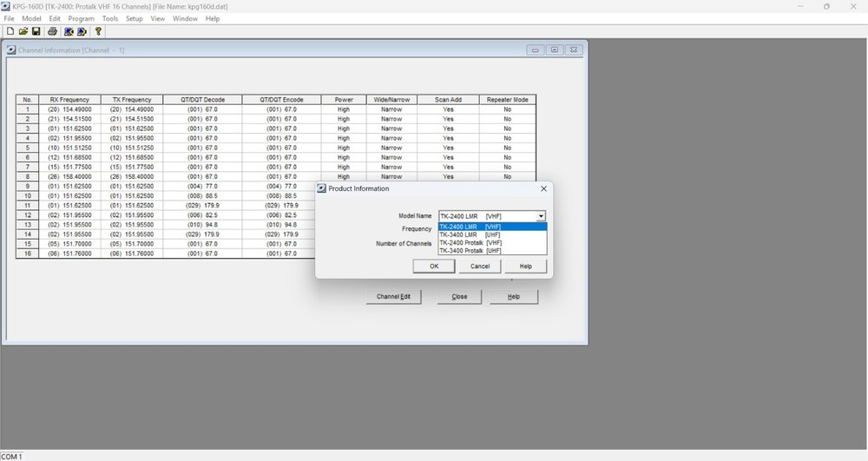
Task: Open the Model menu
Action: [x=31, y=18]
